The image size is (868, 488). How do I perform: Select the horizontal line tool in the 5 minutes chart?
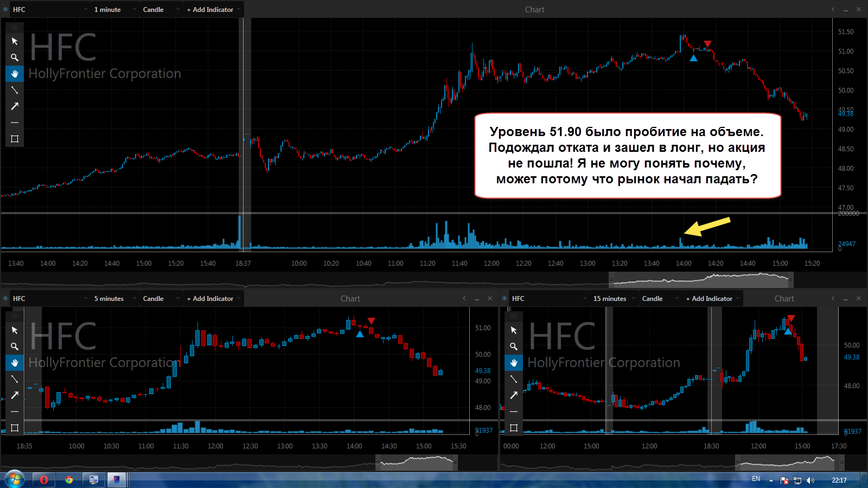(x=15, y=412)
